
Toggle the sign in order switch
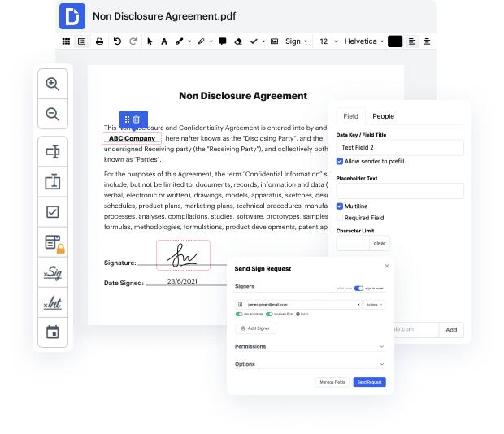pyautogui.click(x=358, y=289)
